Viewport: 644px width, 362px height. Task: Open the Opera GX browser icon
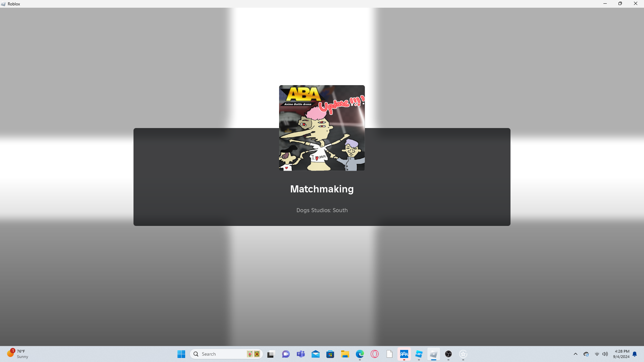point(374,354)
